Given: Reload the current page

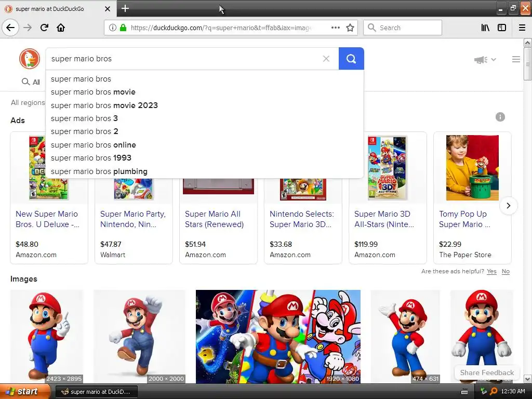Looking at the screenshot, I should [44, 28].
